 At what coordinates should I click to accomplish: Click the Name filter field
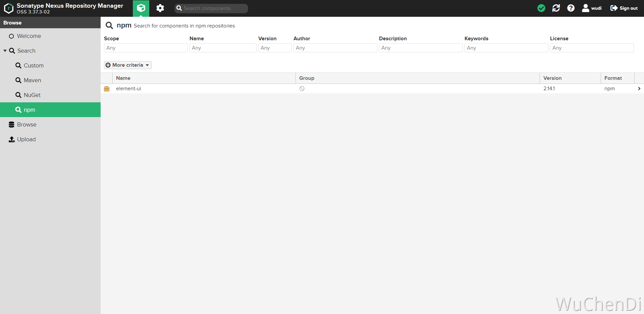(223, 48)
